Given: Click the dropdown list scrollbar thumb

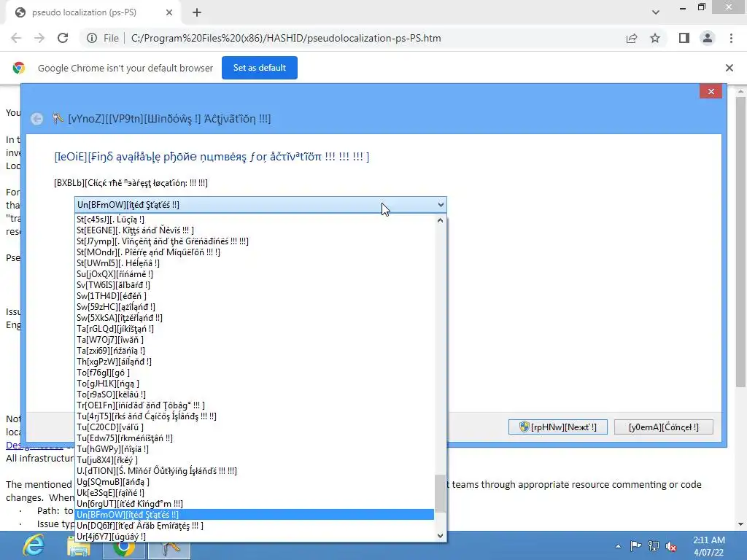Looking at the screenshot, I should tap(440, 494).
